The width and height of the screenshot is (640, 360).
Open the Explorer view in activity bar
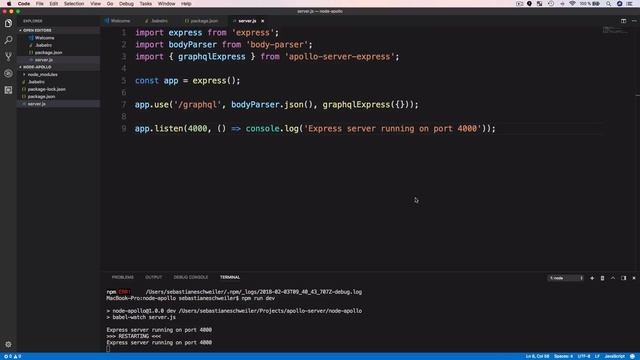tap(8, 23)
